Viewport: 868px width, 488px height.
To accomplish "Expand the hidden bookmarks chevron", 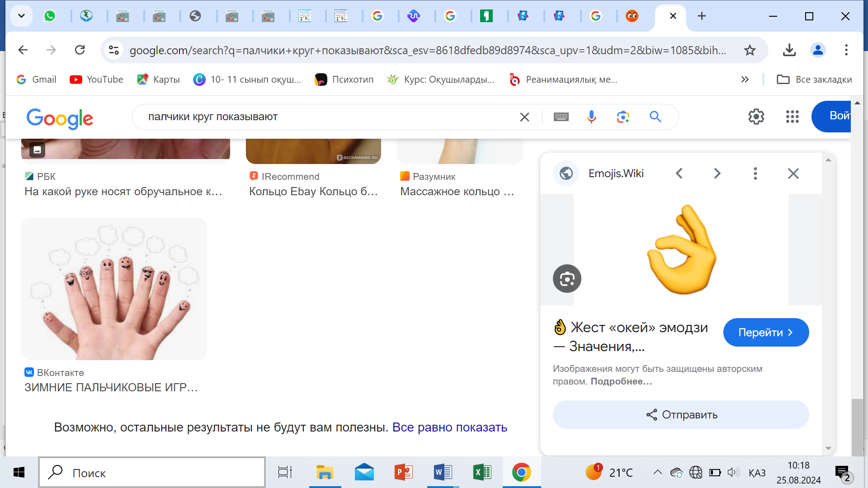I will (x=745, y=80).
